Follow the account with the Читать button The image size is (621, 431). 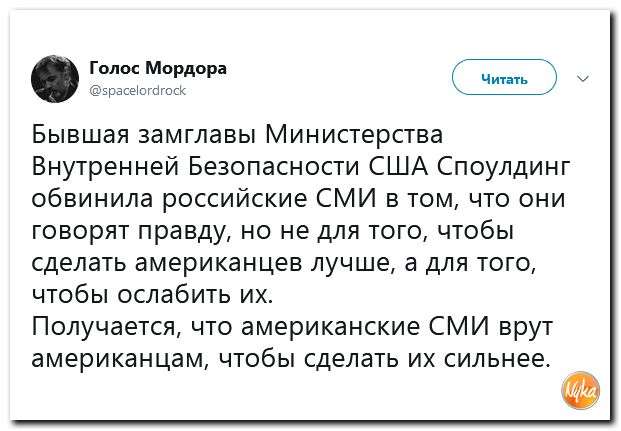coord(504,77)
